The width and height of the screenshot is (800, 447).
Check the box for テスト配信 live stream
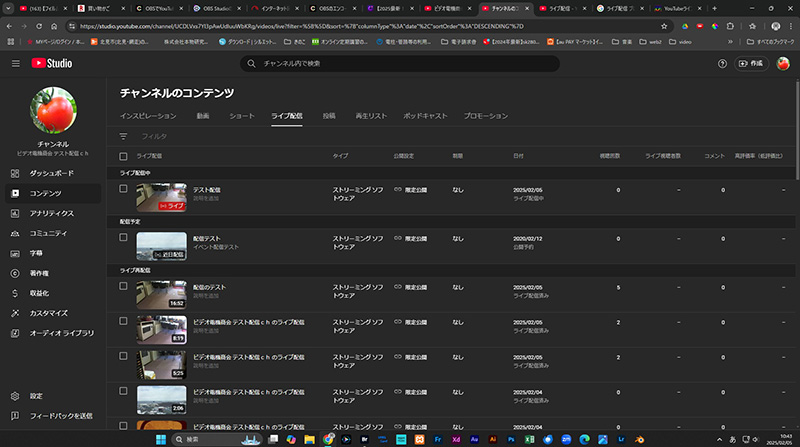click(124, 189)
